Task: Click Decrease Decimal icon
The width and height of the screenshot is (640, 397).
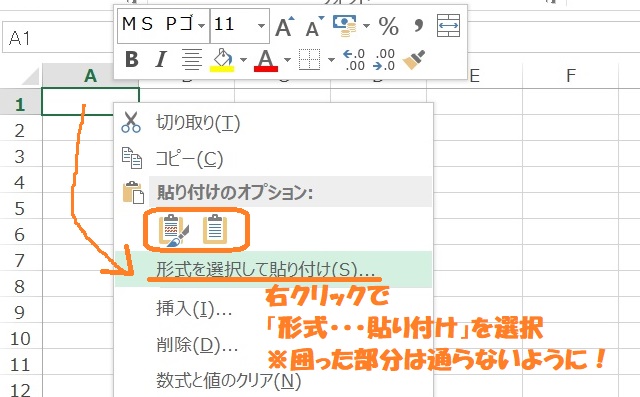Action: (384, 60)
